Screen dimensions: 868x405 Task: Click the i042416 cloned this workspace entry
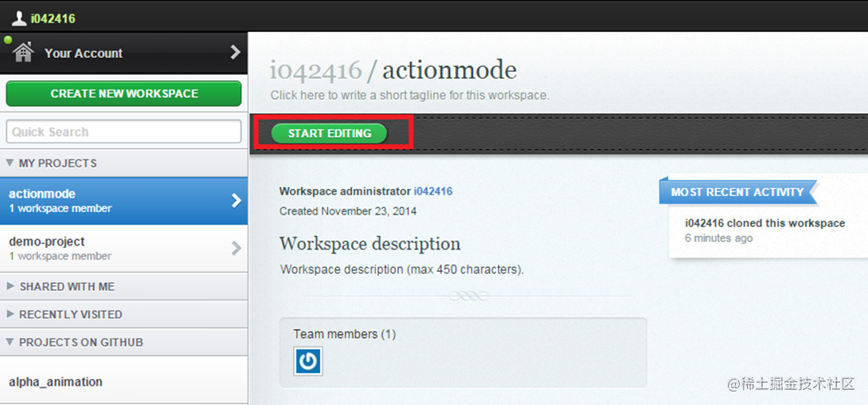click(x=765, y=223)
